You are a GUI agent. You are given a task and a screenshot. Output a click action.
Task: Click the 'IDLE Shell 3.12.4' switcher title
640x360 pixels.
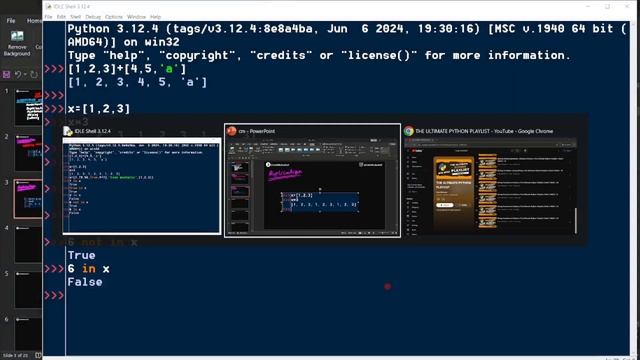(93, 131)
